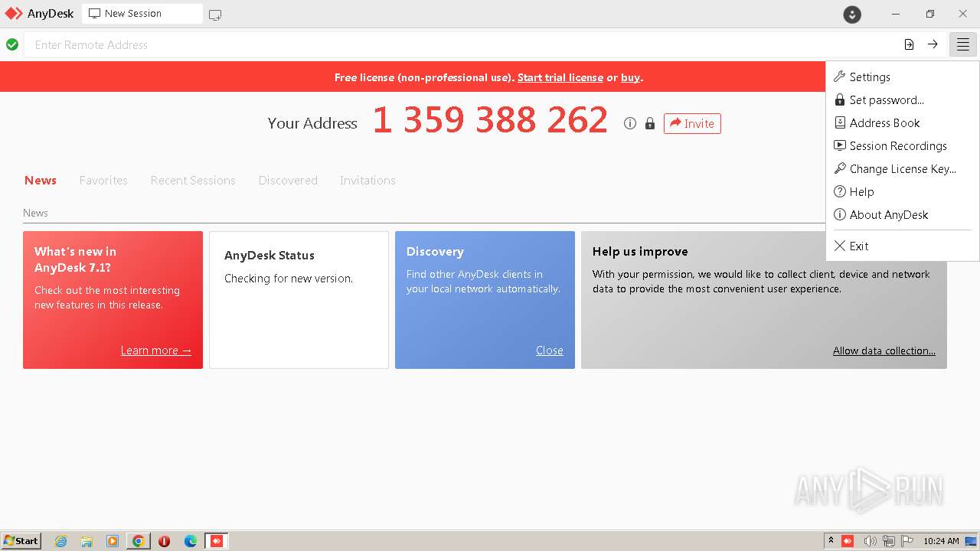Click the volume speaker tray icon
980x551 pixels.
870,541
